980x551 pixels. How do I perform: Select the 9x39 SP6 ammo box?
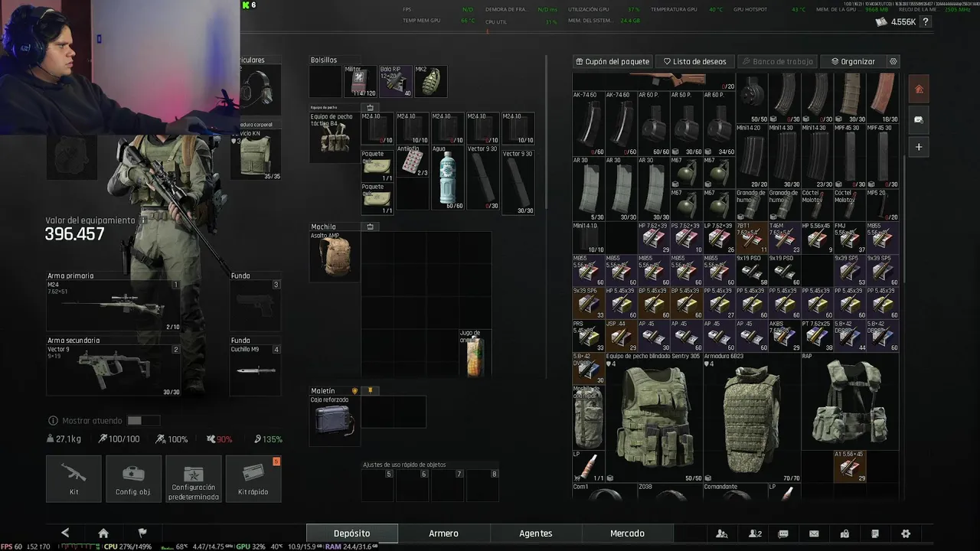(x=588, y=303)
